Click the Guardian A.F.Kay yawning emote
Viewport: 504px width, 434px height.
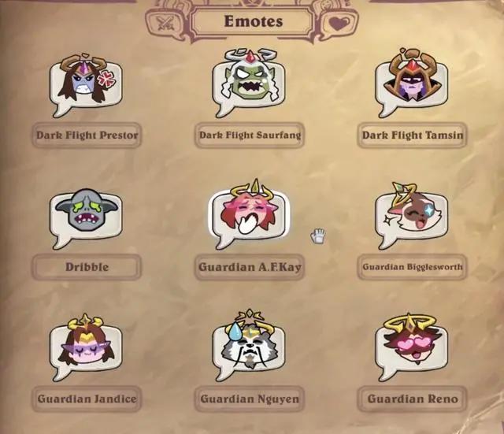pyautogui.click(x=249, y=215)
